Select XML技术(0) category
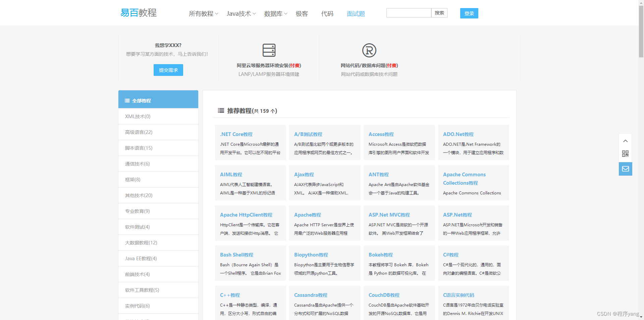644x320 pixels. pos(158,117)
